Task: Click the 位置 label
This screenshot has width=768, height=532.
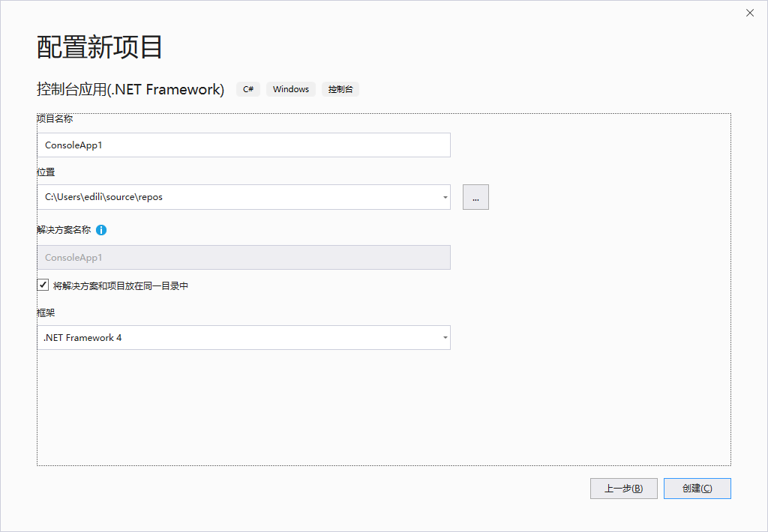Action: tap(46, 172)
